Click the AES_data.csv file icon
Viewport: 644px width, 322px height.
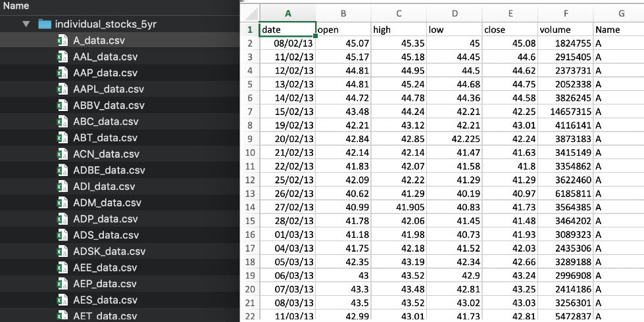coord(62,300)
